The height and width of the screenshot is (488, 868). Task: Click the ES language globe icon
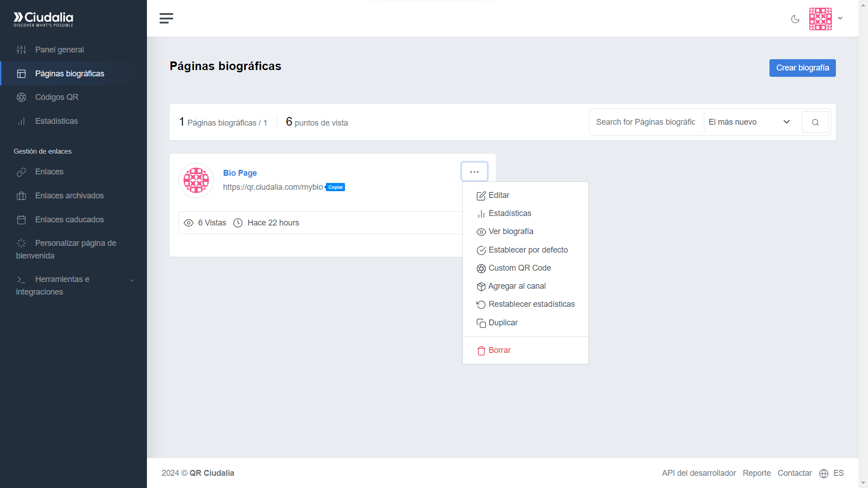pos(824,473)
